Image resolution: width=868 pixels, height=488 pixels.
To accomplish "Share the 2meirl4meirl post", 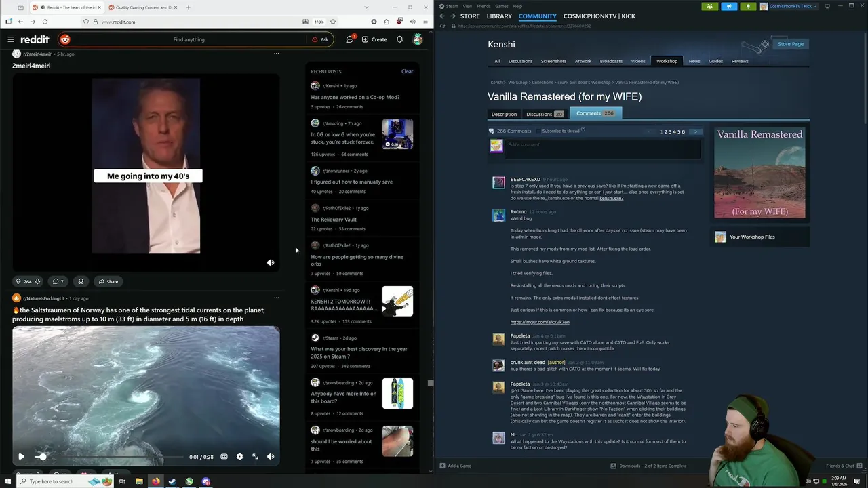I will pyautogui.click(x=108, y=281).
